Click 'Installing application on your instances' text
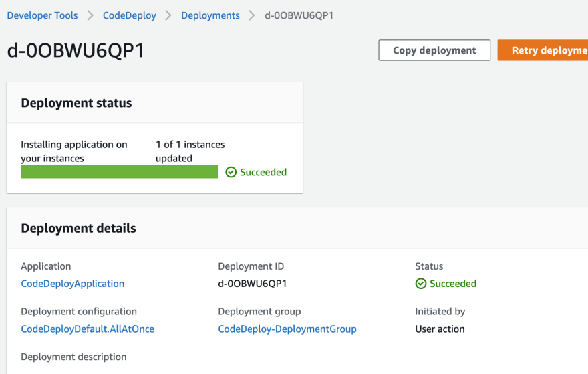 (x=74, y=151)
